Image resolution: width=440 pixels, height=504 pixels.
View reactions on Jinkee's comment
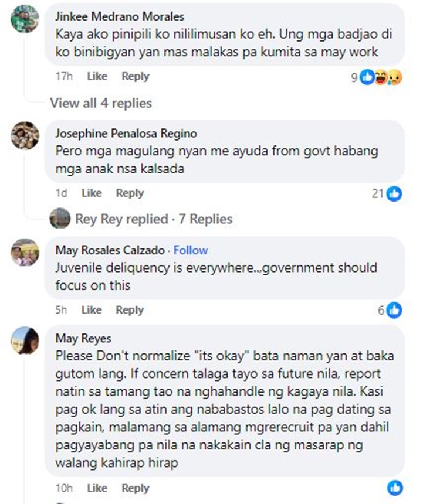[x=376, y=77]
